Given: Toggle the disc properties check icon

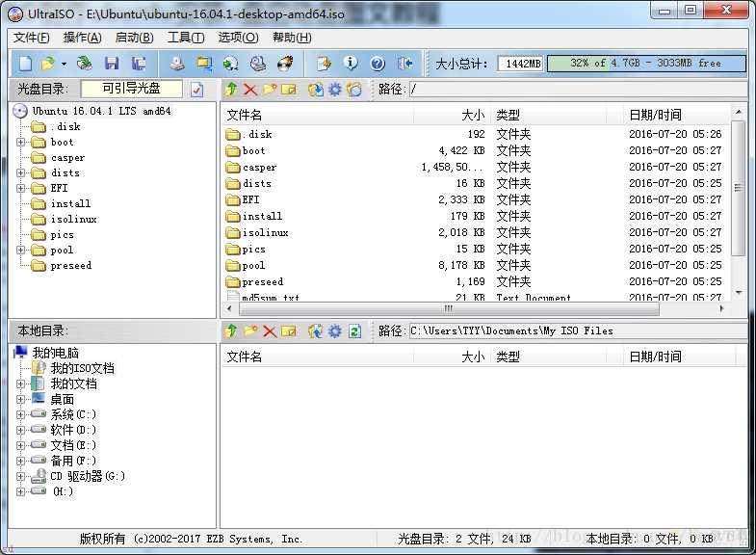Looking at the screenshot, I should pyautogui.click(x=196, y=90).
